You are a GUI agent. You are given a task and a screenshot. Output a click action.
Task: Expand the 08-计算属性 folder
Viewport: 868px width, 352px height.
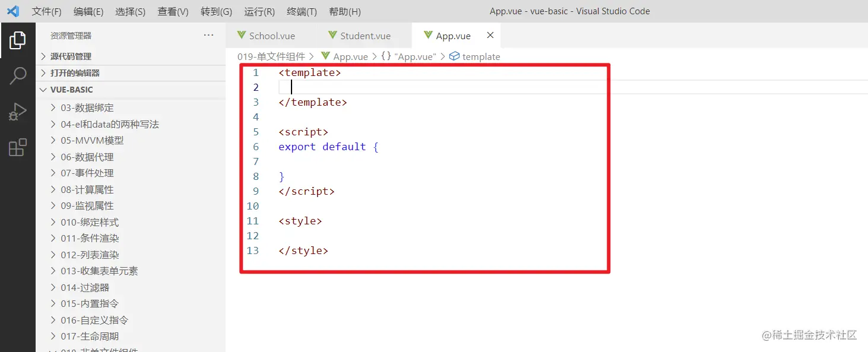(x=131, y=190)
